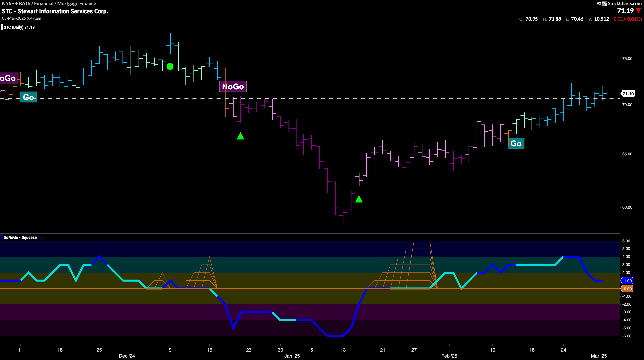
Task: Click the 4.00 oscillator axis label
Action: click(x=626, y=257)
